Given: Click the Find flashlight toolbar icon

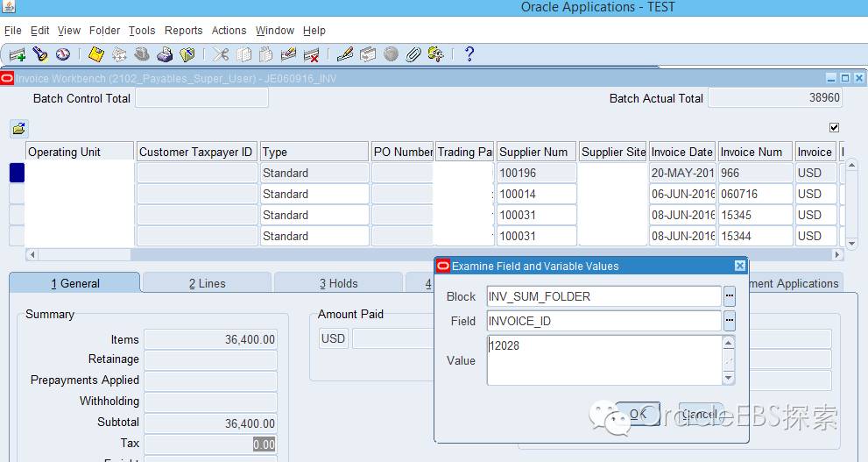Looking at the screenshot, I should point(40,54).
